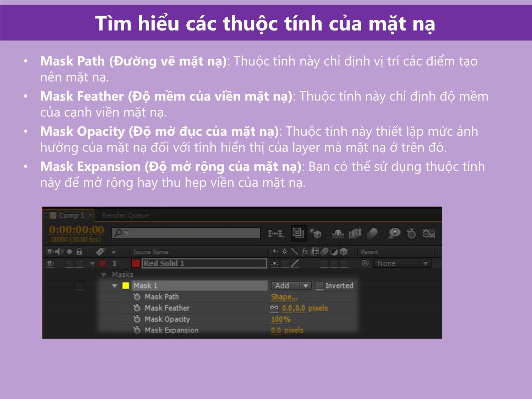Click Auto-keyframe stopwatch icon in toolbar
This screenshot has height=399, width=532.
click(x=411, y=233)
